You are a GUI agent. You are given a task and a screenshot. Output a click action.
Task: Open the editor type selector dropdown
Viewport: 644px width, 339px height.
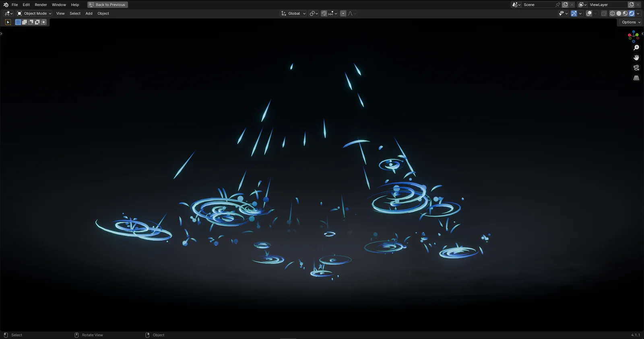click(x=8, y=14)
